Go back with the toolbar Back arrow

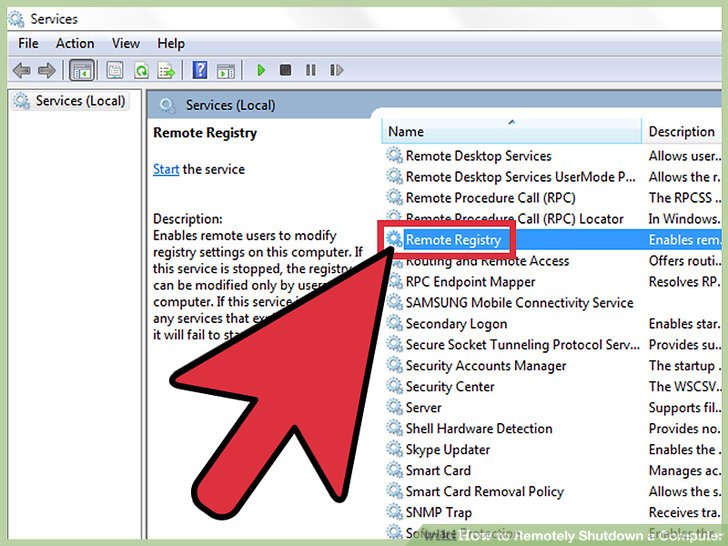tap(22, 71)
